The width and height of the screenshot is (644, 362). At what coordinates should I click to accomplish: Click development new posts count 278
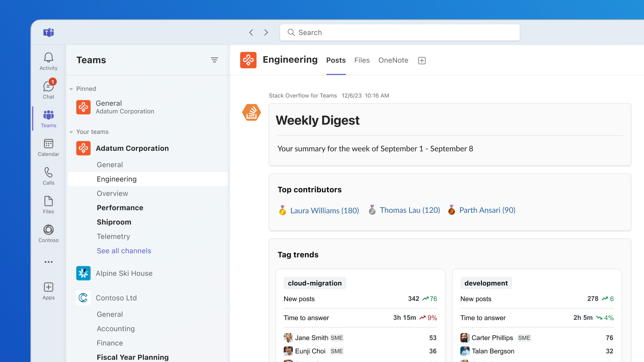click(592, 298)
